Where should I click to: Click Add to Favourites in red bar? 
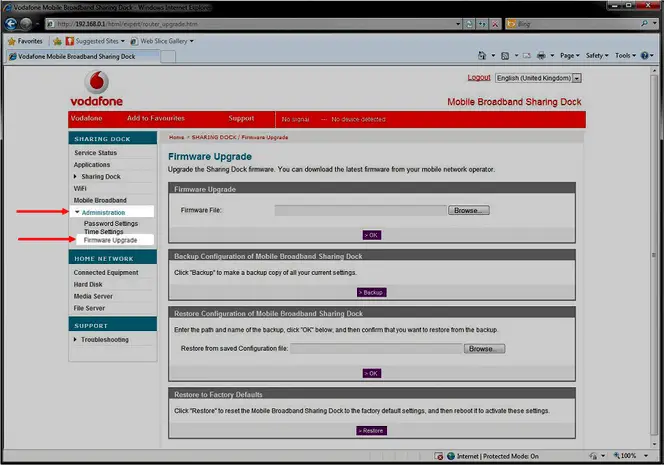(x=156, y=118)
